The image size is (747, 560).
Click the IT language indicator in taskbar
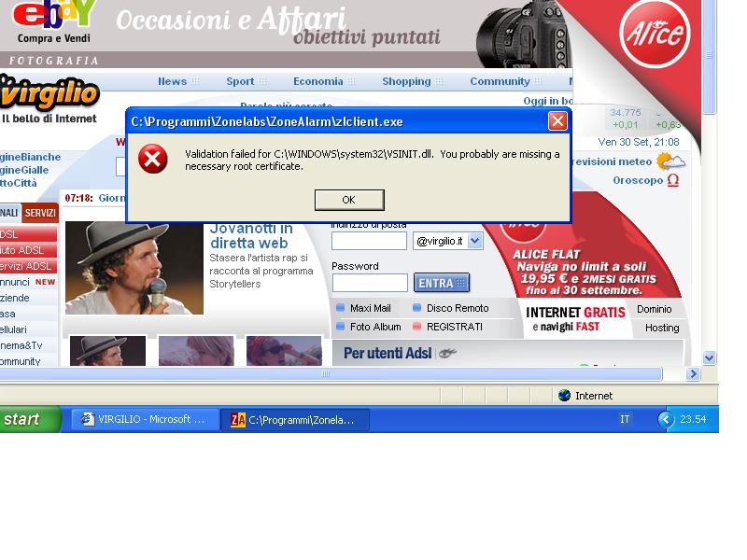[625, 419]
